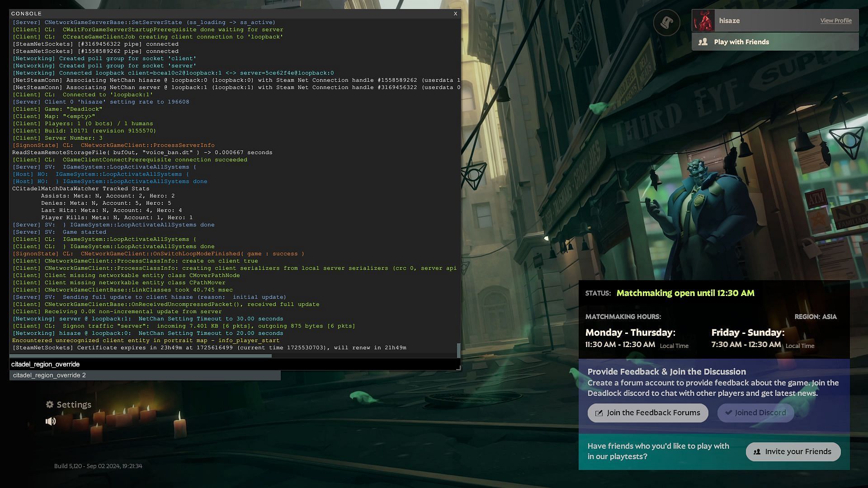Mute audio with the speaker icon
Screen dimensions: 868x488
pos(51,421)
